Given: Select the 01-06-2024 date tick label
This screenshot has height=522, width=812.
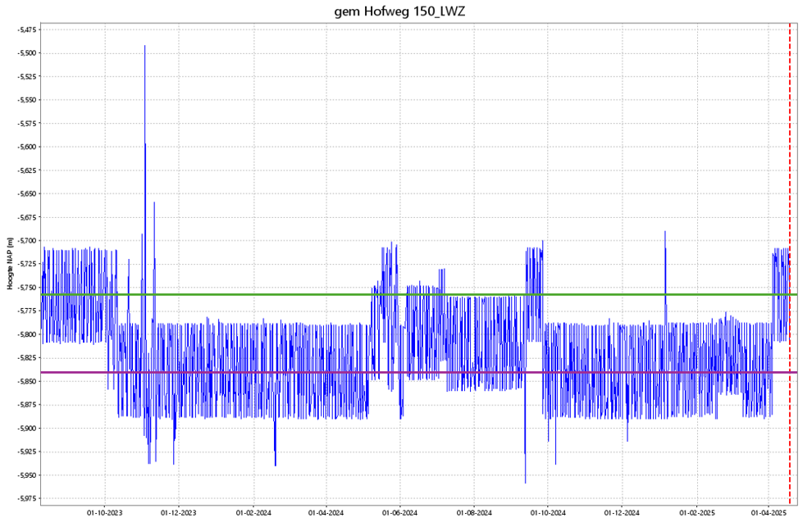Looking at the screenshot, I should [x=399, y=513].
